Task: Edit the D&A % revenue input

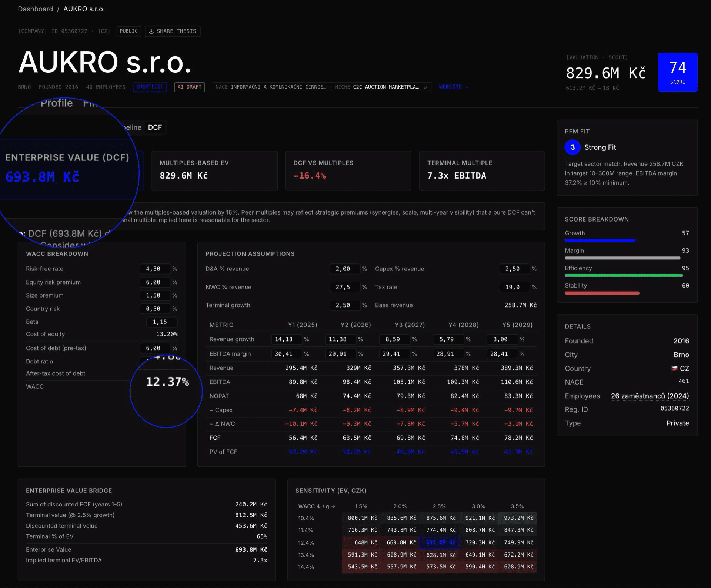Action: [345, 269]
